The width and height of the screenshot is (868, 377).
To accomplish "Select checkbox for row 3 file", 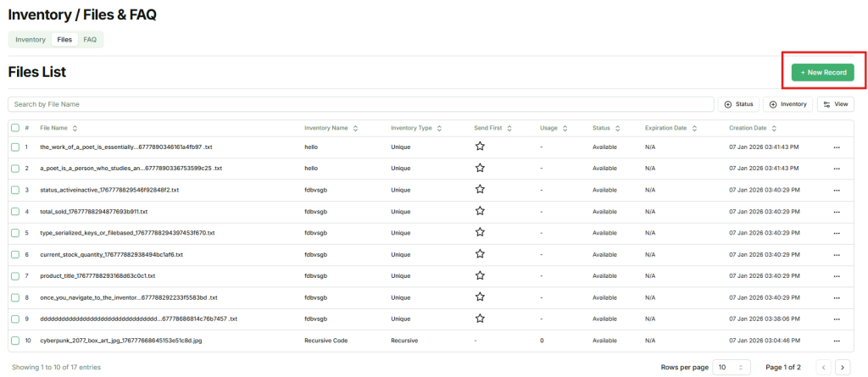I will pyautogui.click(x=15, y=190).
